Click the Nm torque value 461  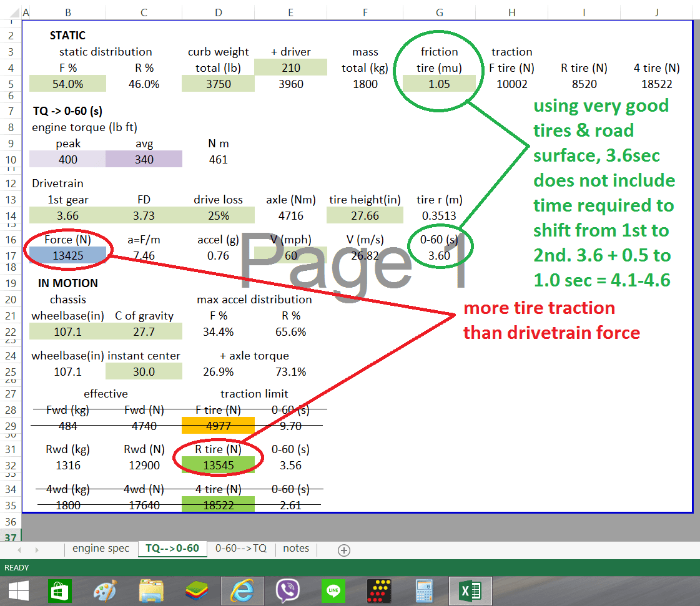click(219, 159)
